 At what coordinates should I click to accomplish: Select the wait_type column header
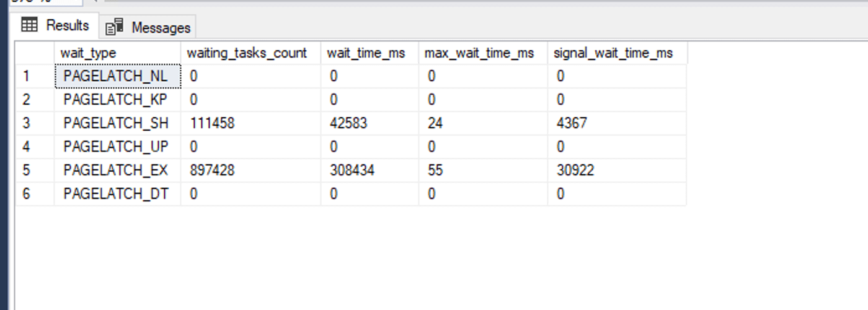(x=117, y=53)
